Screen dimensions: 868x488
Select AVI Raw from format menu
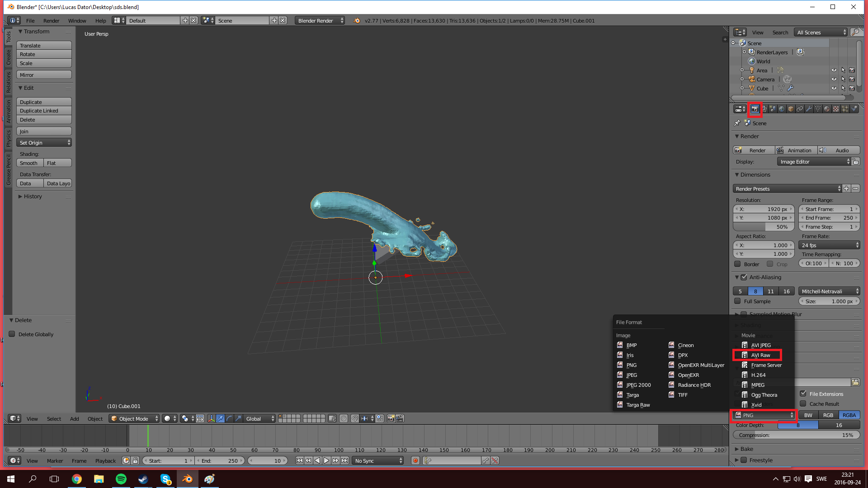(x=760, y=355)
